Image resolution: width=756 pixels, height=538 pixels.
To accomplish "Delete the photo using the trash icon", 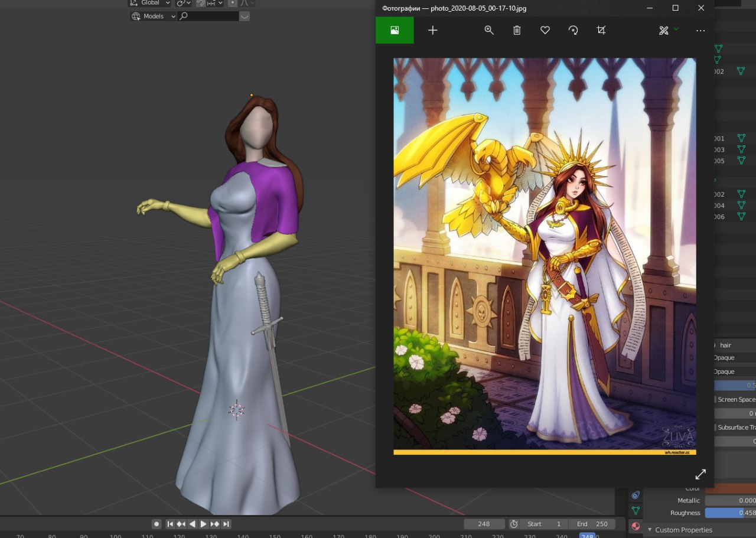I will tap(517, 30).
